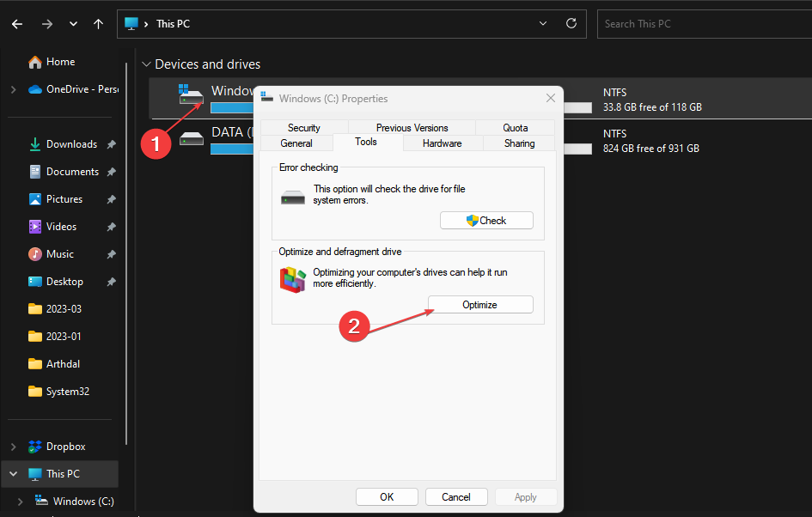Close the Windows (C:) Properties dialog
This screenshot has height=517, width=812.
551,98
